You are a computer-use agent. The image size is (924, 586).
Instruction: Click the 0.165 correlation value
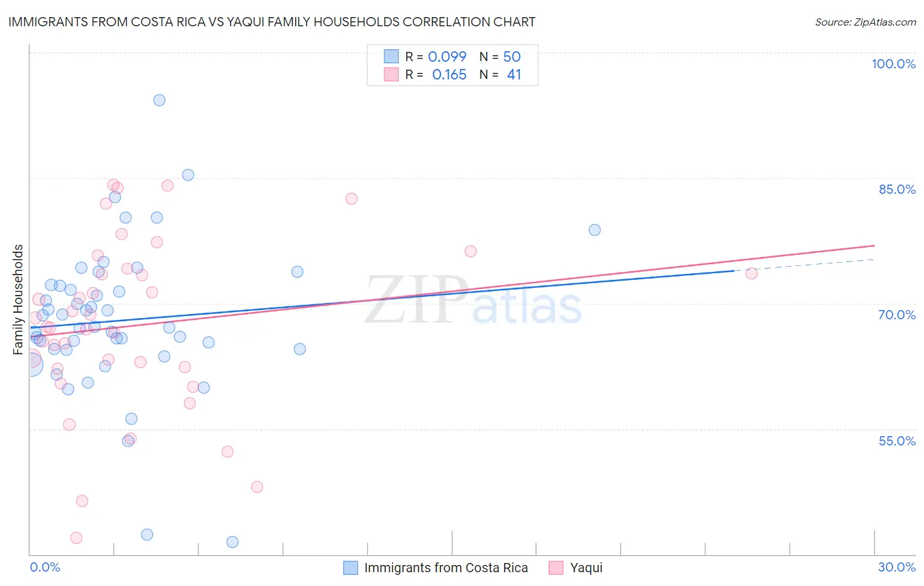tap(450, 74)
